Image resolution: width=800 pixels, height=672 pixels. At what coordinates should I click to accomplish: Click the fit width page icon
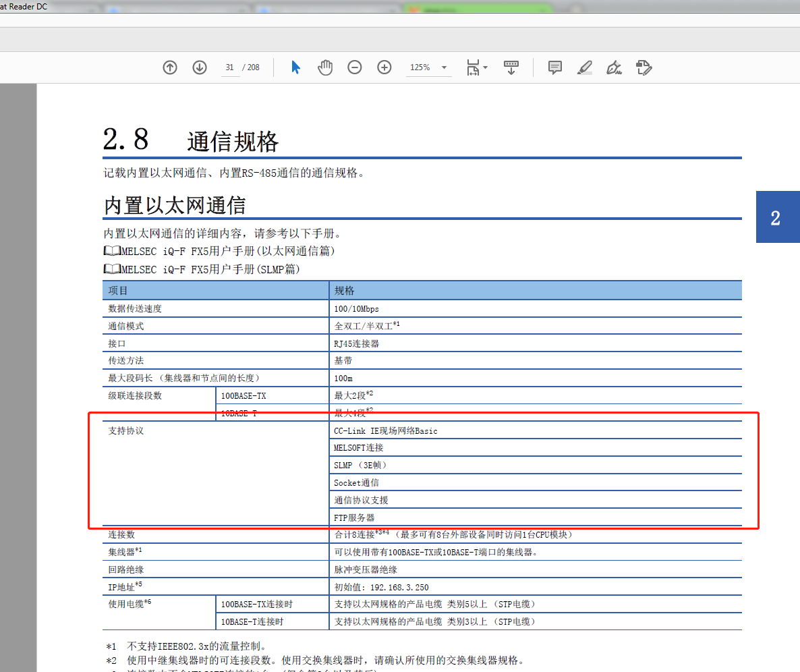[473, 67]
